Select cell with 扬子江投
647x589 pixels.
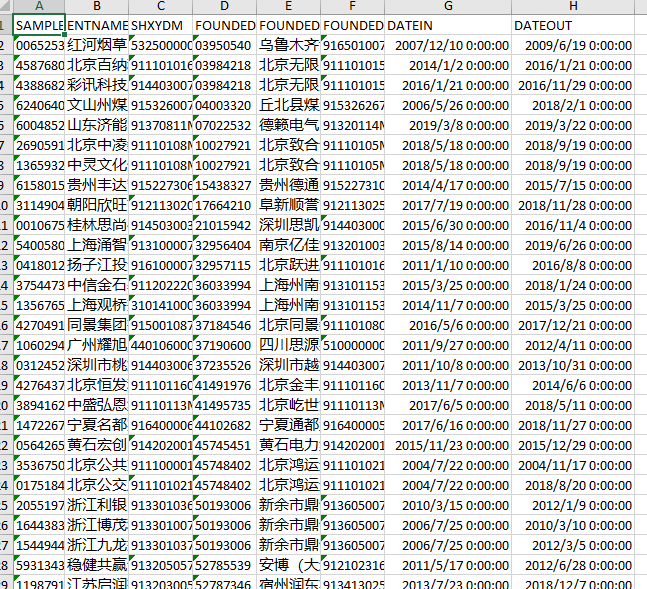(x=97, y=265)
